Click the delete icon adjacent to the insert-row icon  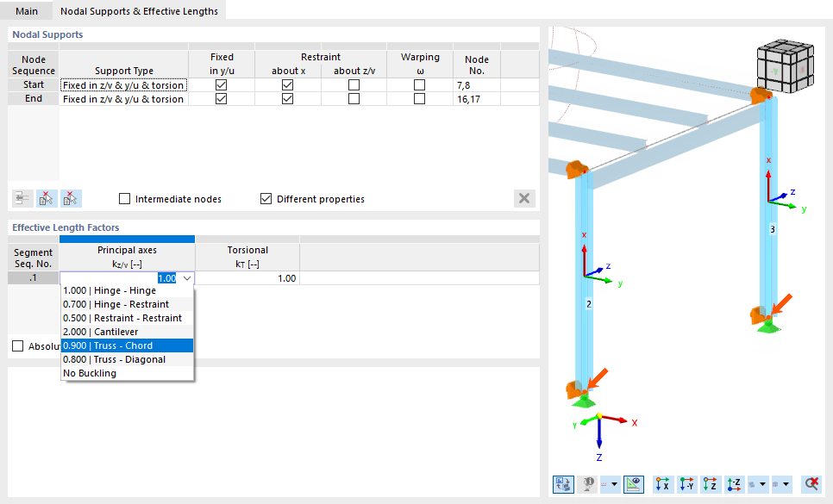tap(47, 198)
